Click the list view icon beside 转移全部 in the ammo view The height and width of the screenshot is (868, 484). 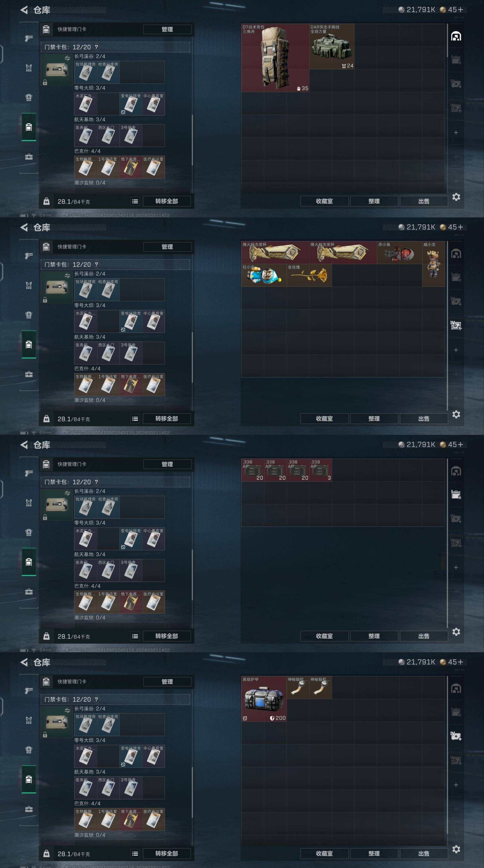click(x=135, y=636)
